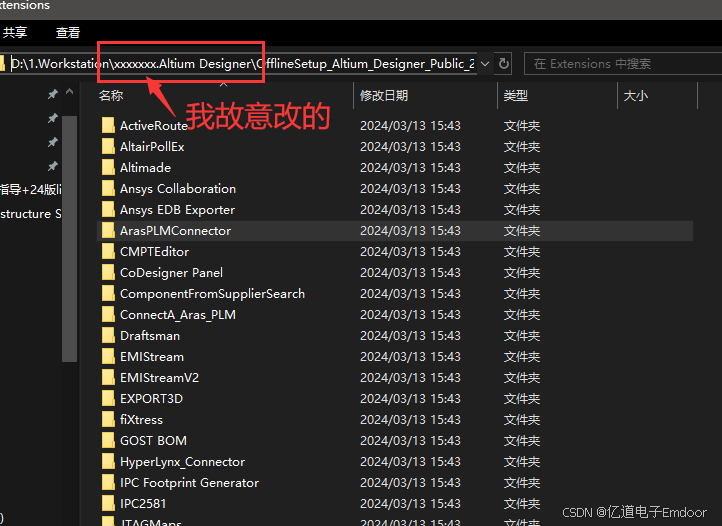Image resolution: width=722 pixels, height=526 pixels.
Task: Select the 'fiXtress' folder name
Action: 141,420
